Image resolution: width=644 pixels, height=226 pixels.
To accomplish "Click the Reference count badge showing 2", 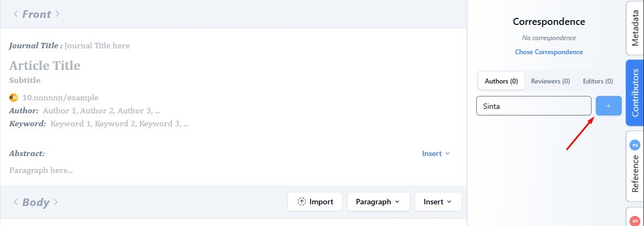I will [x=635, y=145].
